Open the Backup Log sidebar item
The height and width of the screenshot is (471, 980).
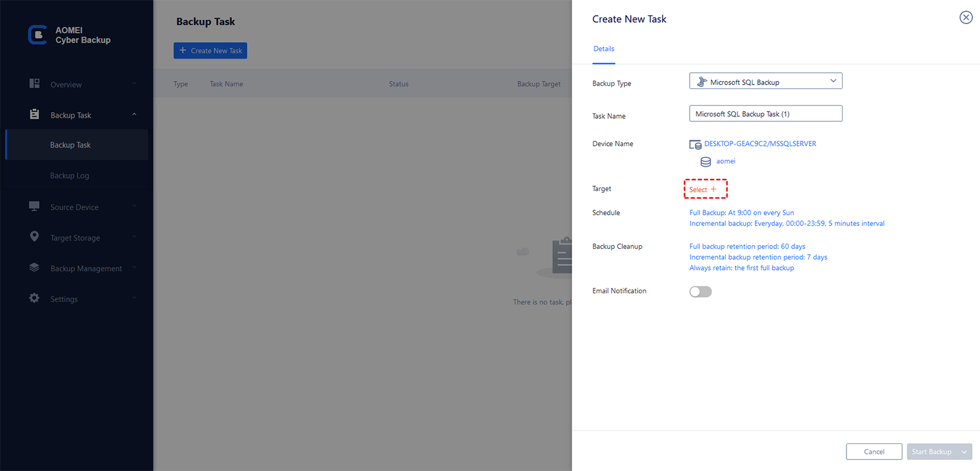click(x=70, y=176)
